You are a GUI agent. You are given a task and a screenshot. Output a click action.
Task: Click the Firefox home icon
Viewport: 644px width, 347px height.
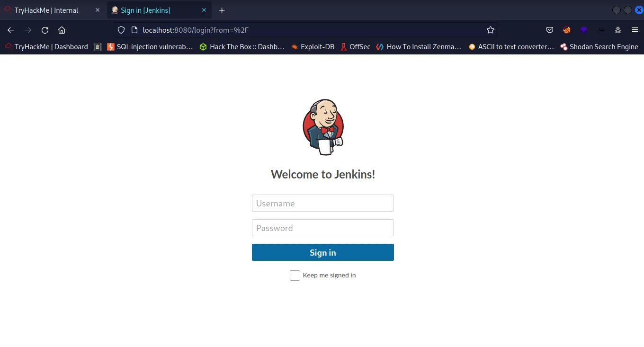[62, 30]
